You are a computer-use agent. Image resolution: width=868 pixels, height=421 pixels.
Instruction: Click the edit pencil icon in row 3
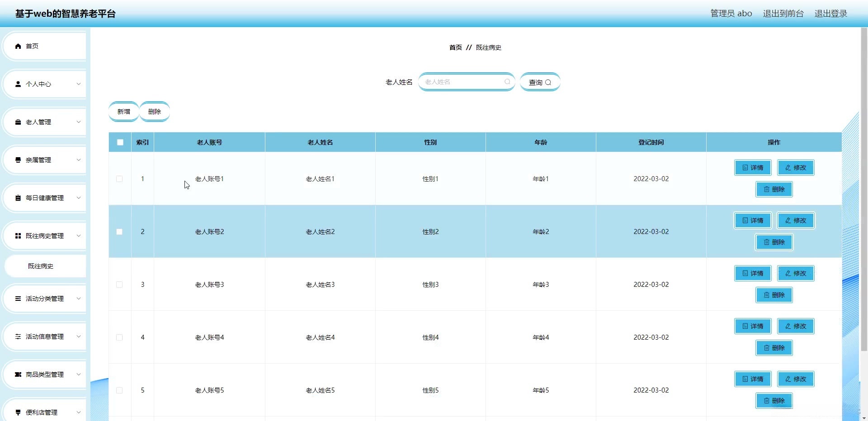point(788,273)
